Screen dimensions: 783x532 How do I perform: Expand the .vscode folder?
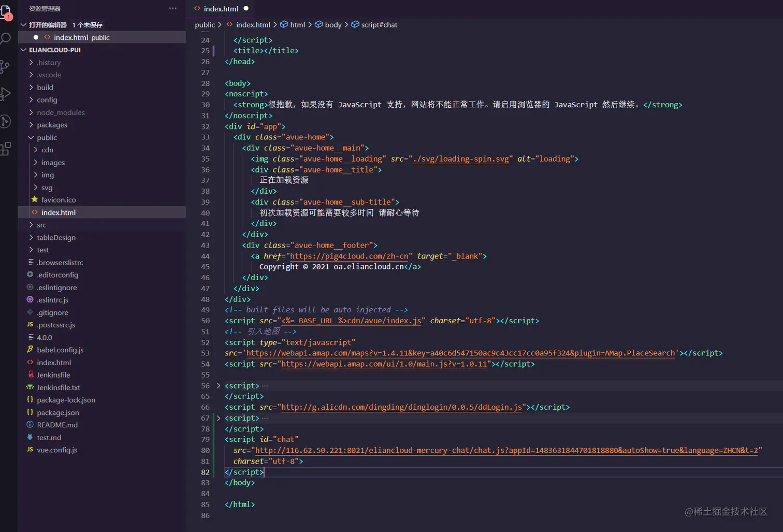(x=49, y=75)
